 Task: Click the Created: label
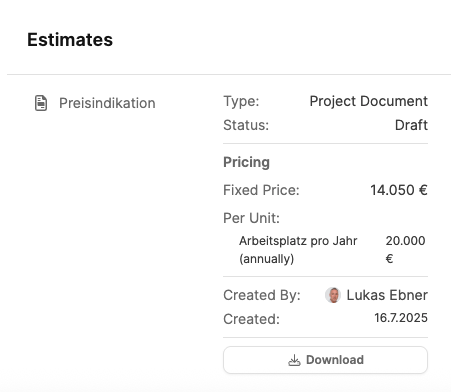(x=251, y=319)
